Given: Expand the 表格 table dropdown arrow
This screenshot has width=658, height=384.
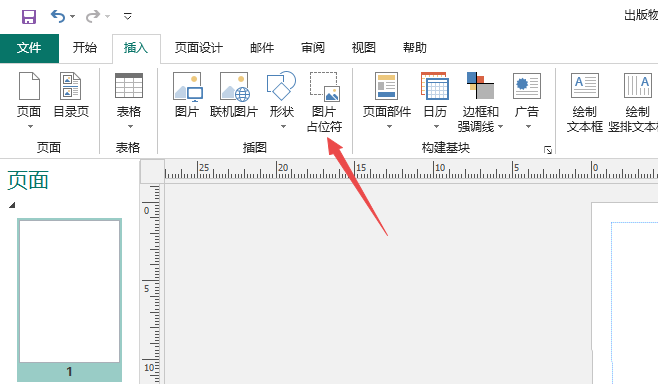Looking at the screenshot, I should coord(130,126).
